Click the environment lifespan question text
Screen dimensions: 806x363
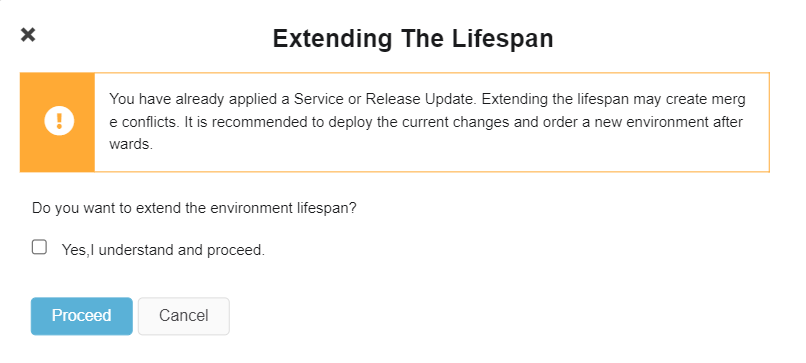pos(194,209)
